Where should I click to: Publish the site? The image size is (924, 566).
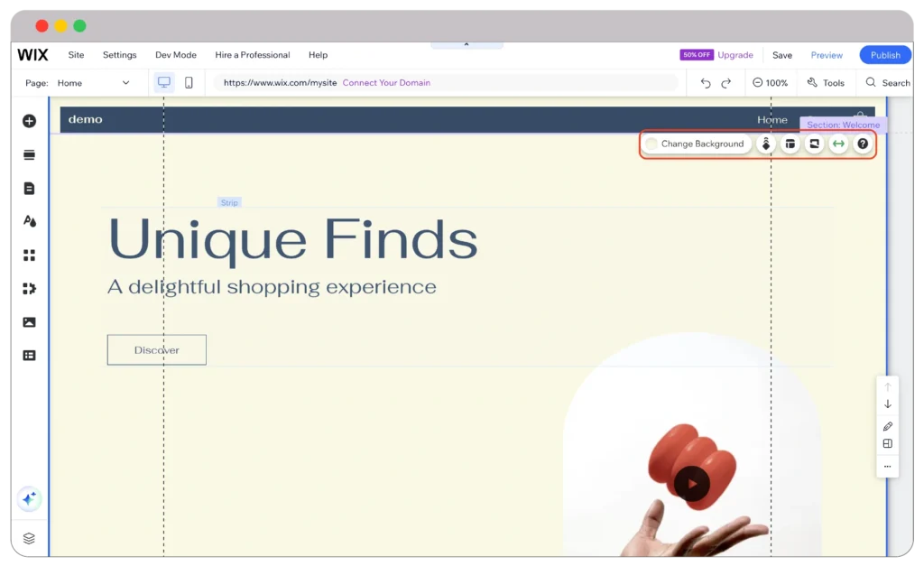[884, 55]
